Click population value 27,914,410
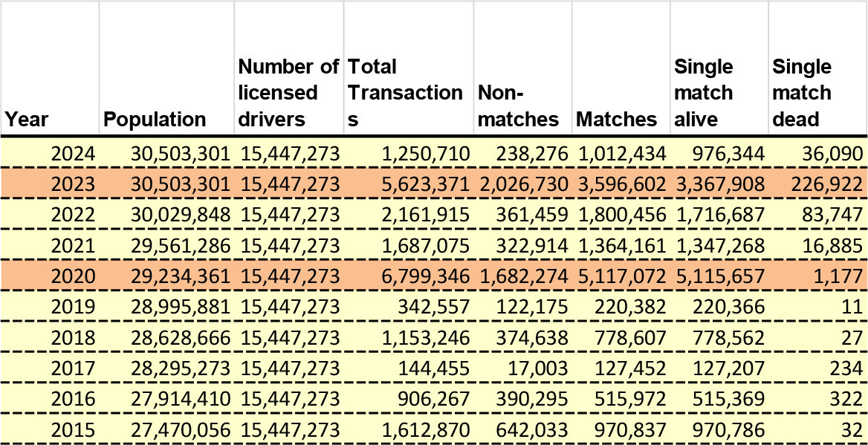Screen dimensions: 868x445 (x=180, y=398)
